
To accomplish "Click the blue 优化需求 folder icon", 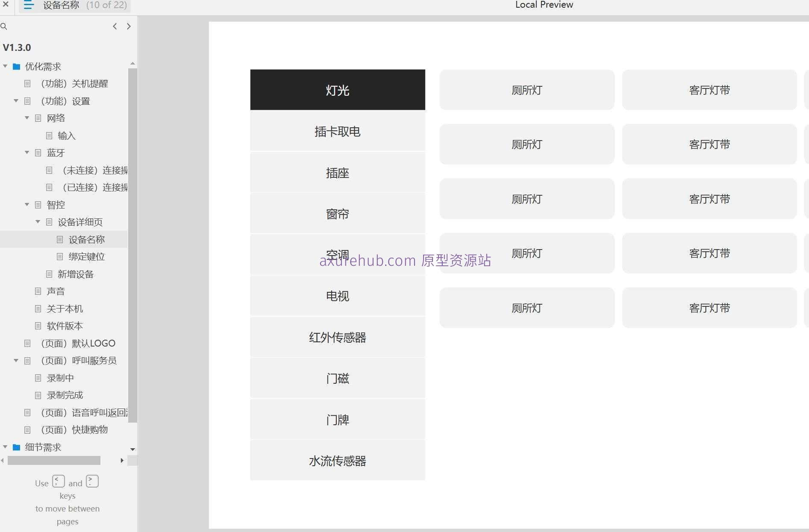I will (x=17, y=67).
